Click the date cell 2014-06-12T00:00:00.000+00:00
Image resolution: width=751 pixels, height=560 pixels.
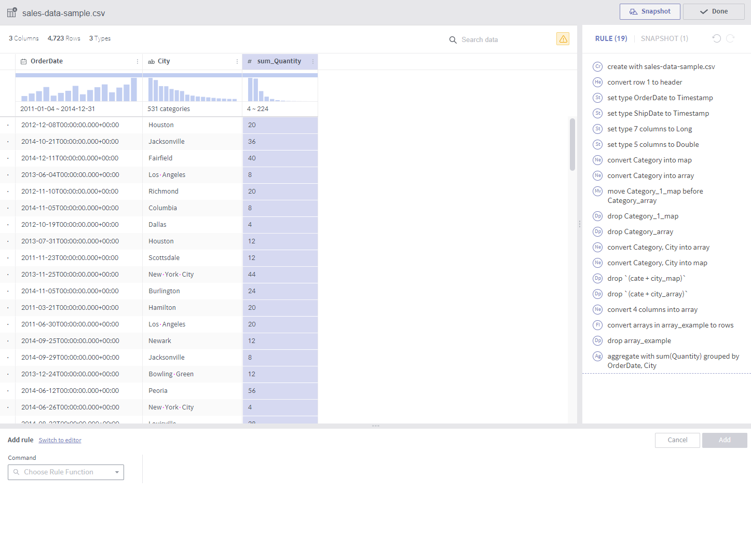click(x=79, y=391)
